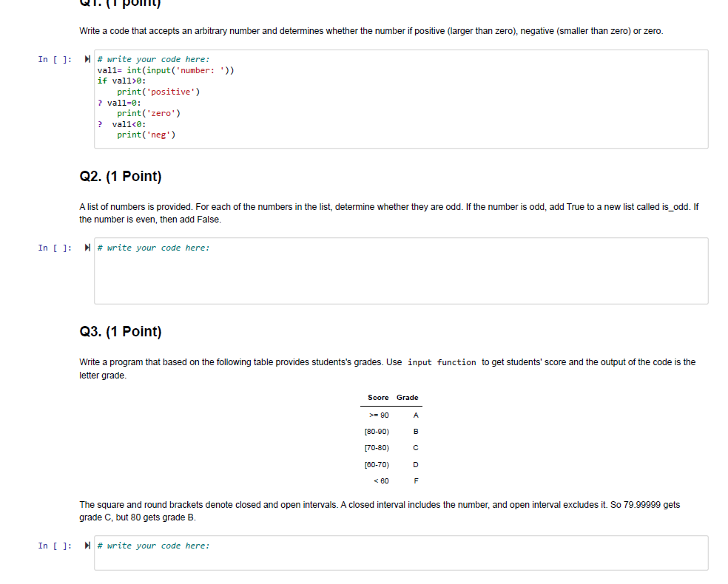Click the run icon beside the Q1 code cell
The width and height of the screenshot is (728, 584).
pyautogui.click(x=87, y=59)
